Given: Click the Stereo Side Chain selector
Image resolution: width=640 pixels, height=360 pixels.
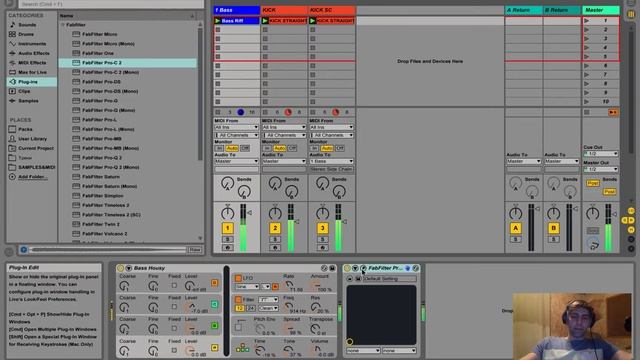Looking at the screenshot, I should (331, 169).
